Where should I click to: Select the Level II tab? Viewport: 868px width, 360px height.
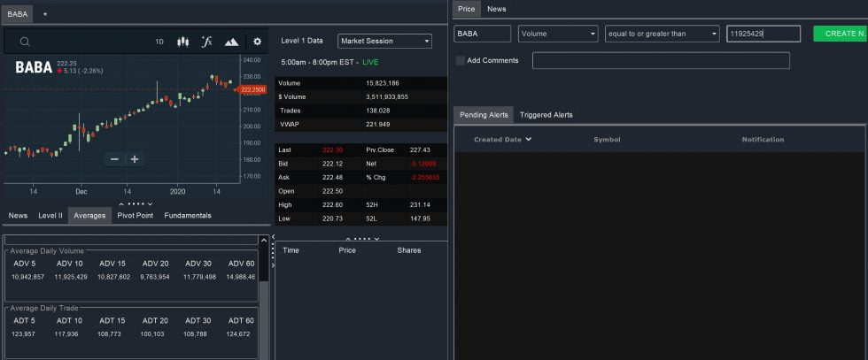[x=50, y=215]
